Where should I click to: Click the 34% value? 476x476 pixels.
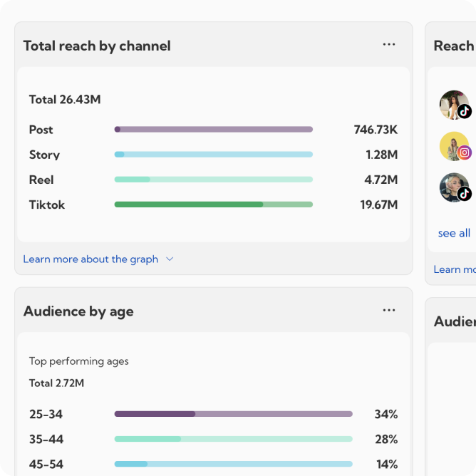pyautogui.click(x=386, y=414)
